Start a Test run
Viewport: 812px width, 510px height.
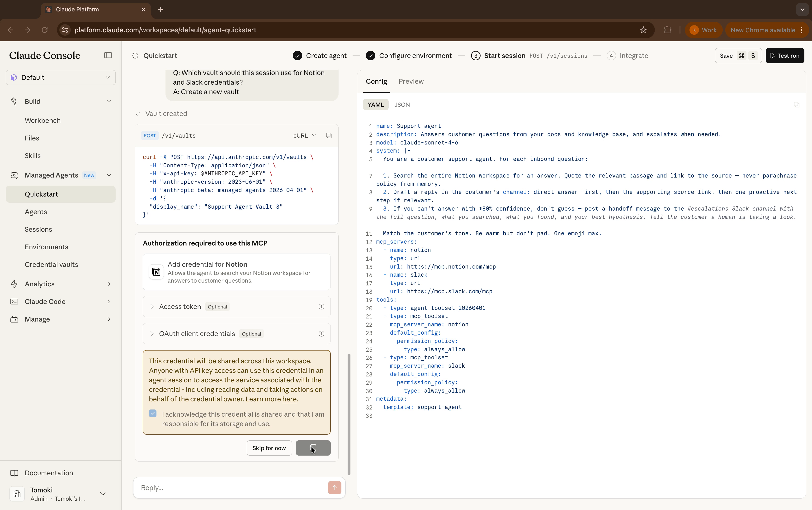pos(785,56)
